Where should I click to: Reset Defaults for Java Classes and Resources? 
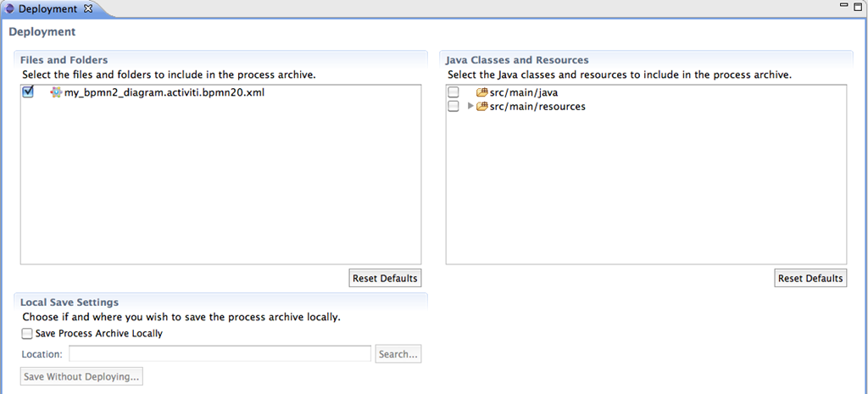click(810, 279)
